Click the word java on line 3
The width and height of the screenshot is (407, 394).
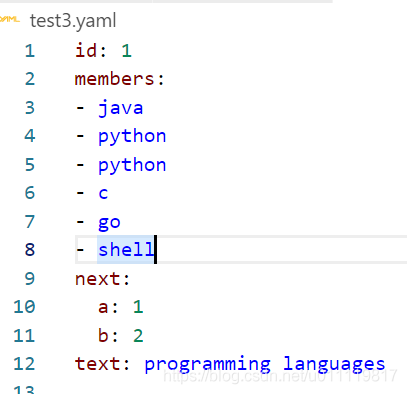(121, 108)
